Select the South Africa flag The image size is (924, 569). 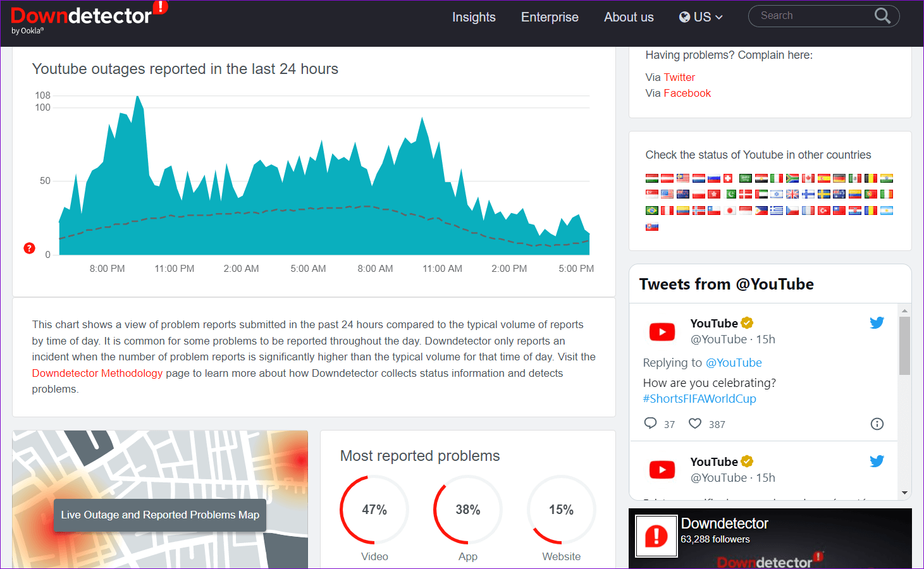point(792,178)
